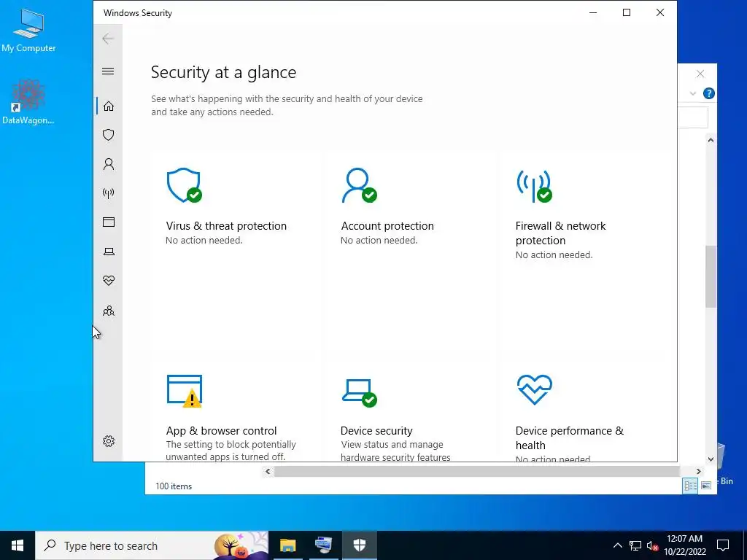Open Virus & threat protection shield sidebar icon
Screen dimensions: 747x560
[x=109, y=135]
